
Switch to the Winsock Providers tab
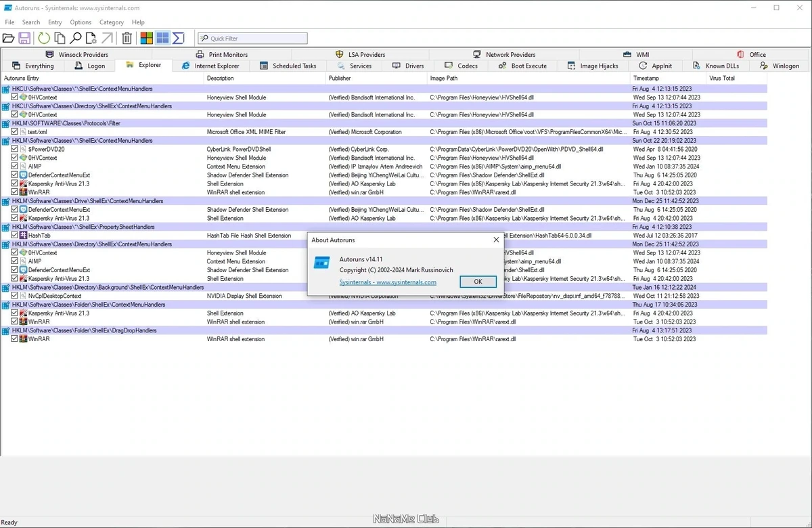pyautogui.click(x=76, y=54)
